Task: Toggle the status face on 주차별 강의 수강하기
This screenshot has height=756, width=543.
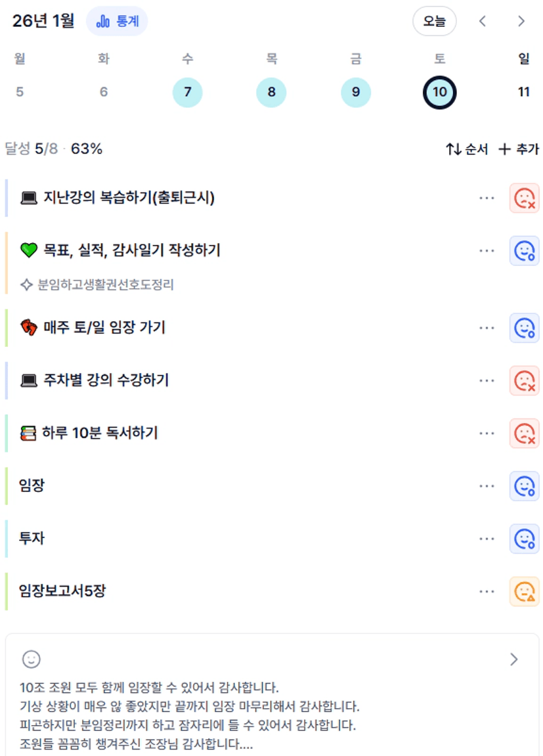Action: point(524,380)
